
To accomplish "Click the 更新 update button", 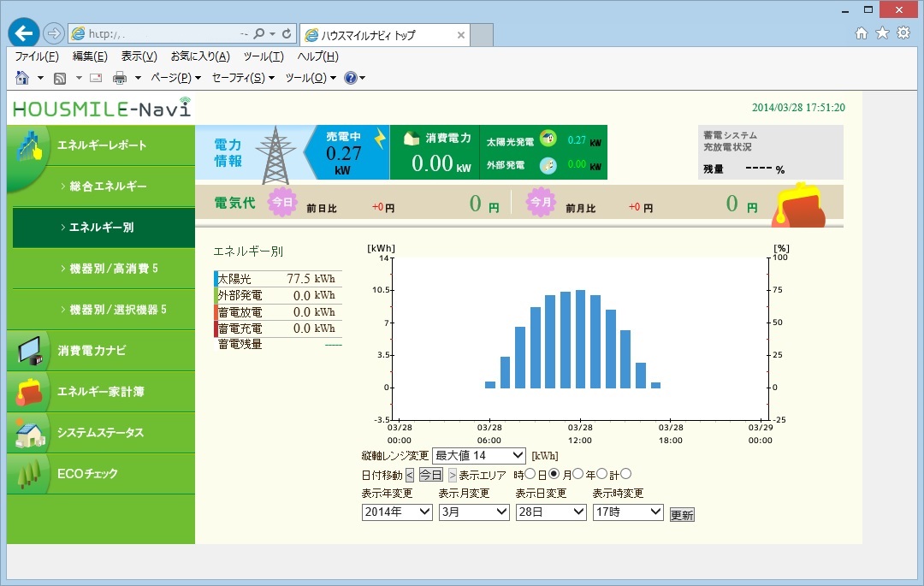I will click(x=682, y=515).
